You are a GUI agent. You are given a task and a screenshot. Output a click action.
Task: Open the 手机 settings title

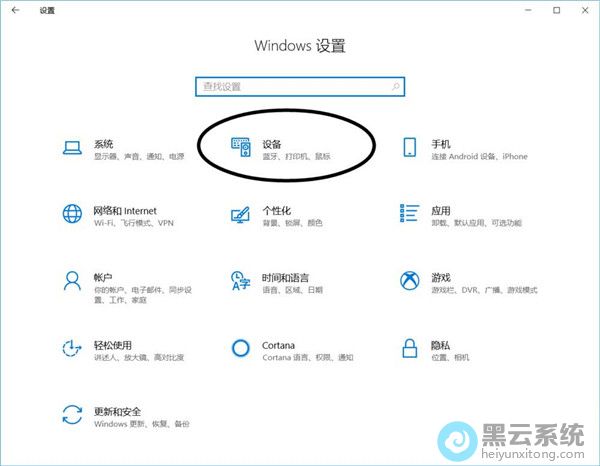[441, 144]
